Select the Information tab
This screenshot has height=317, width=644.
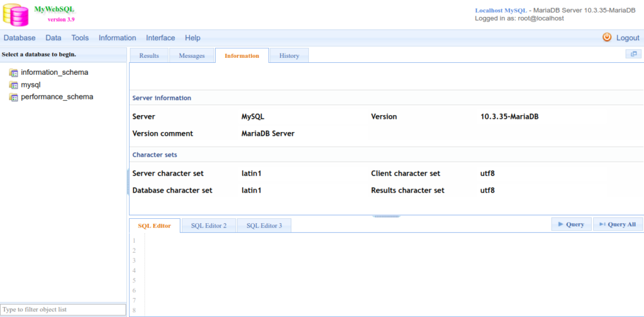[242, 56]
